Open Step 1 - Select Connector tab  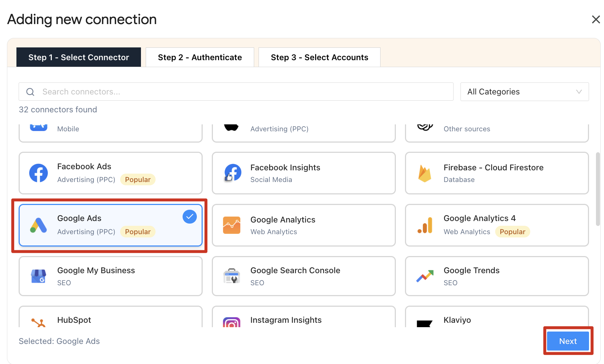tap(79, 57)
